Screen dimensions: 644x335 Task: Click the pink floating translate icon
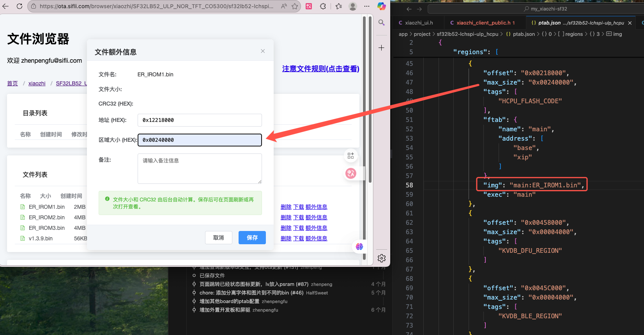(351, 173)
